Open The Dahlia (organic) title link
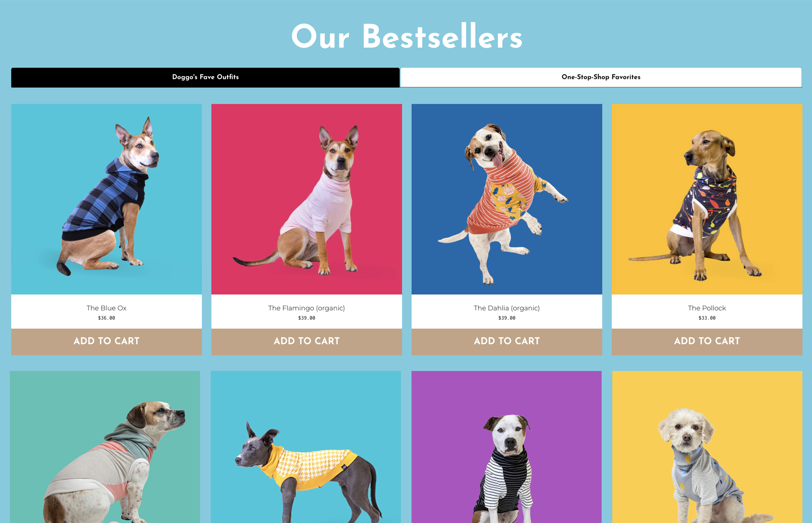The height and width of the screenshot is (523, 812). click(507, 308)
